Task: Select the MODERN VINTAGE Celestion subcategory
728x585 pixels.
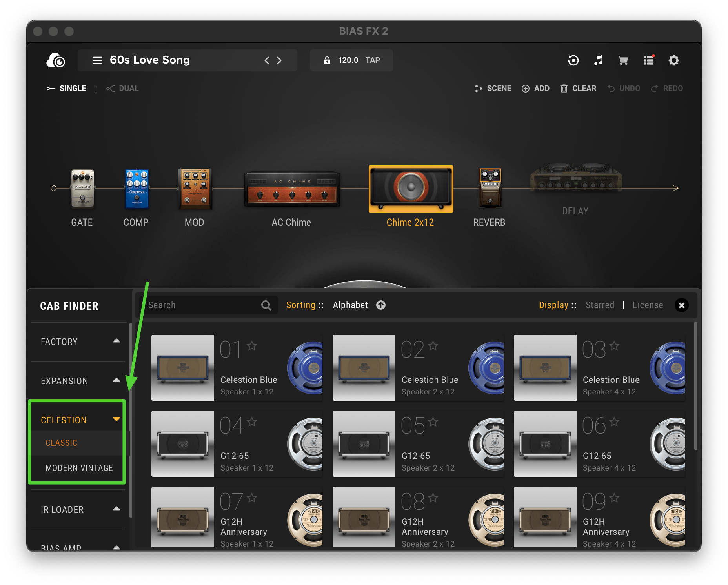Action: [x=78, y=468]
